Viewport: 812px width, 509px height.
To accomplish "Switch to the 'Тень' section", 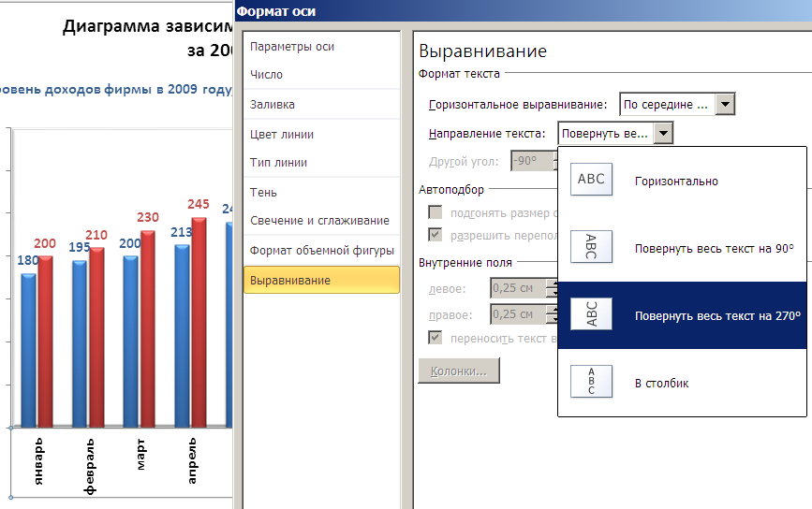I will (x=321, y=193).
